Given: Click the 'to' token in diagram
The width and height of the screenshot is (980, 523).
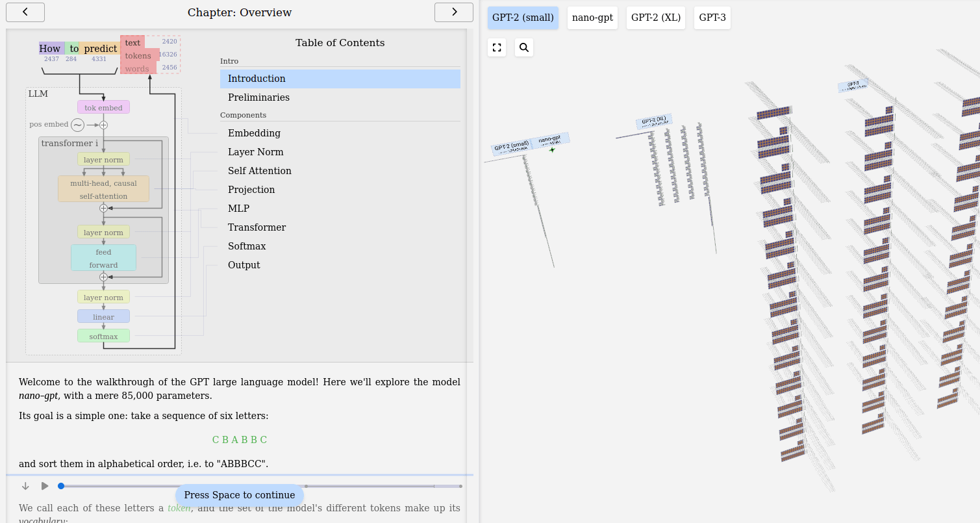Looking at the screenshot, I should point(73,49).
